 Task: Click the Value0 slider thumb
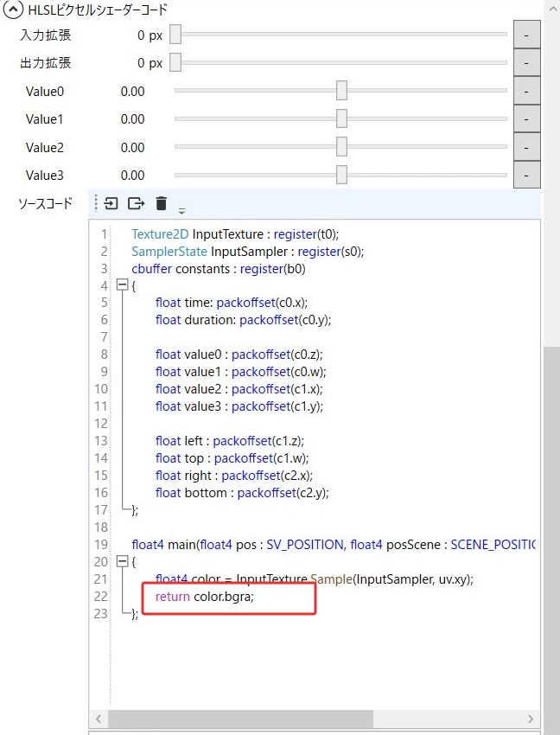pyautogui.click(x=341, y=91)
